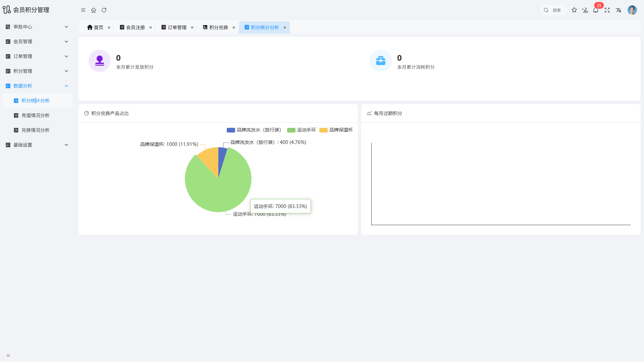Click the 搜索 search field

(x=557, y=10)
